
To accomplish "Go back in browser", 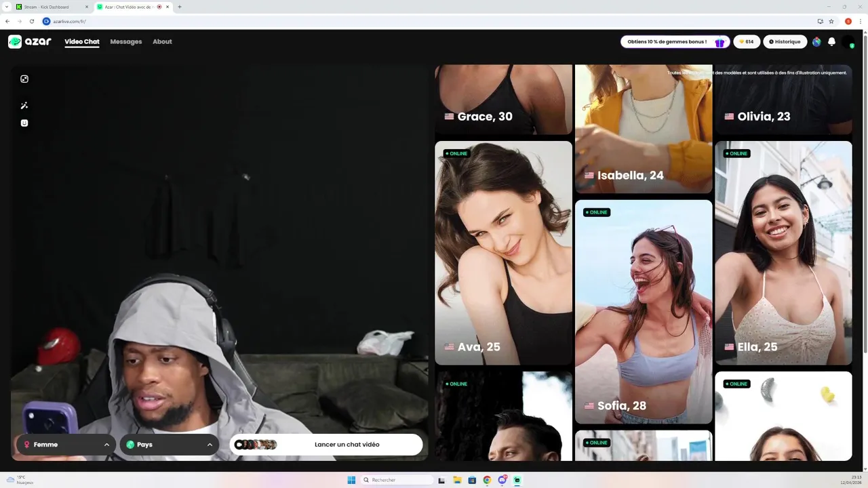I will click(7, 21).
